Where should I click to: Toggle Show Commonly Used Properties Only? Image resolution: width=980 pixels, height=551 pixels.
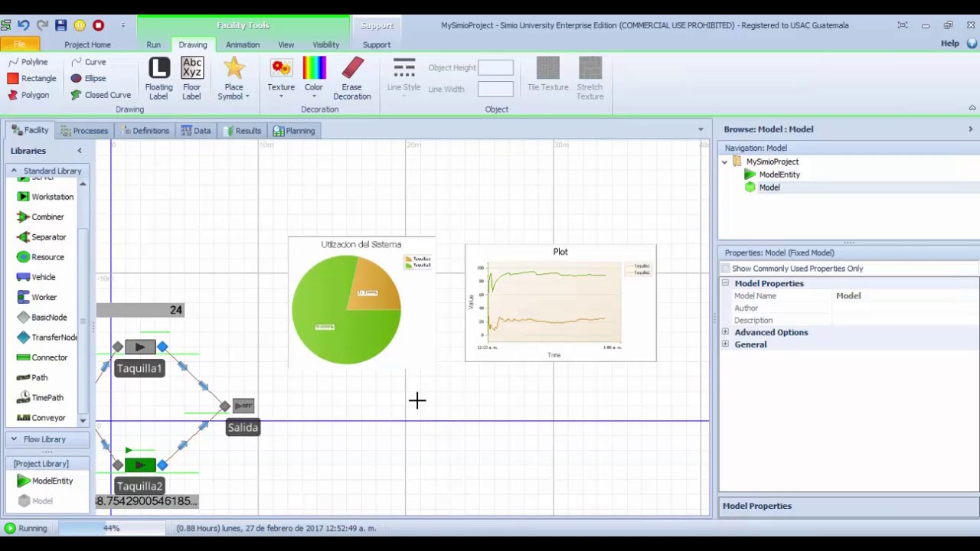tap(725, 269)
